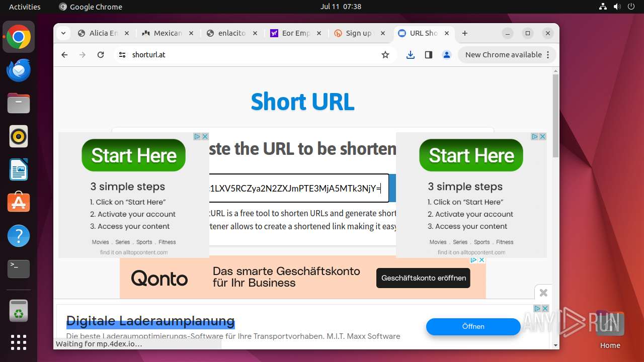Open New Chrome available menu
The image size is (644, 362).
click(507, 55)
